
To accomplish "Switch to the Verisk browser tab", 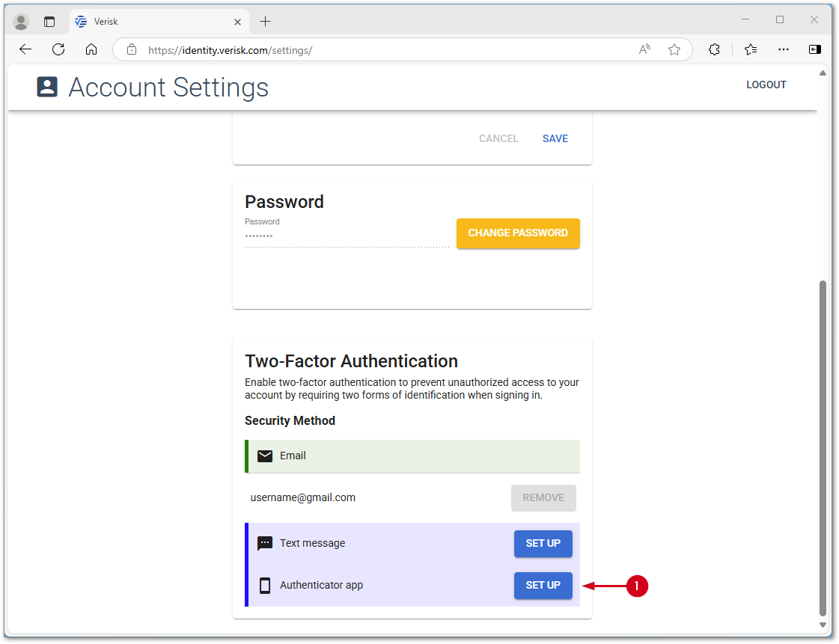I will click(150, 22).
